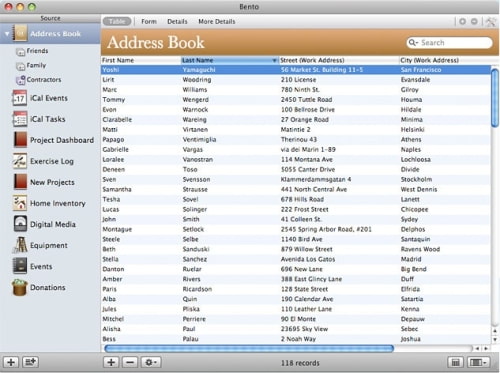Open the gear action menu

(151, 362)
